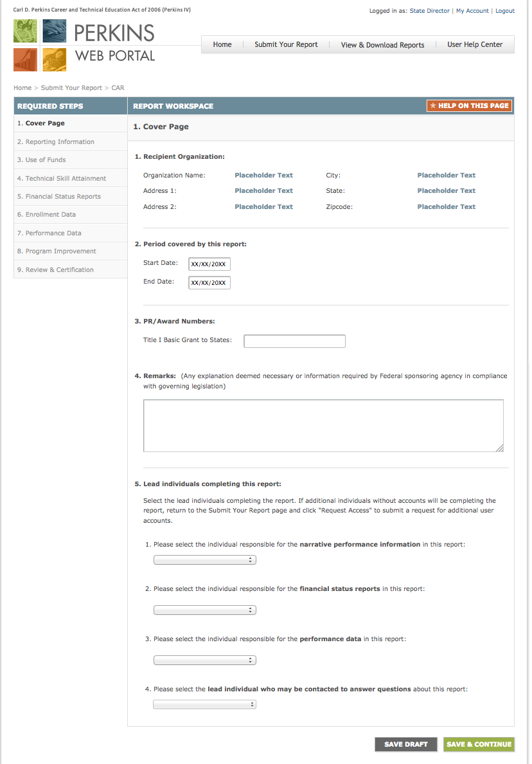Click the blue square logo tile
This screenshot has width=532, height=764.
(x=54, y=30)
